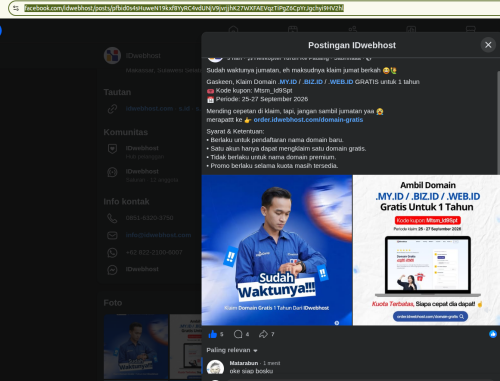Click the .WEB.ID link in the post
Viewport: 500px width, 381px height.
(x=341, y=82)
